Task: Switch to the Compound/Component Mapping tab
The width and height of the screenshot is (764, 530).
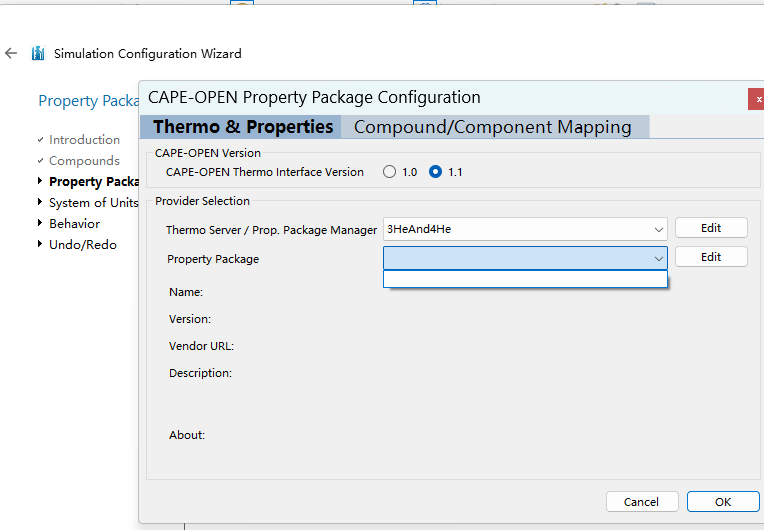Action: tap(492, 127)
